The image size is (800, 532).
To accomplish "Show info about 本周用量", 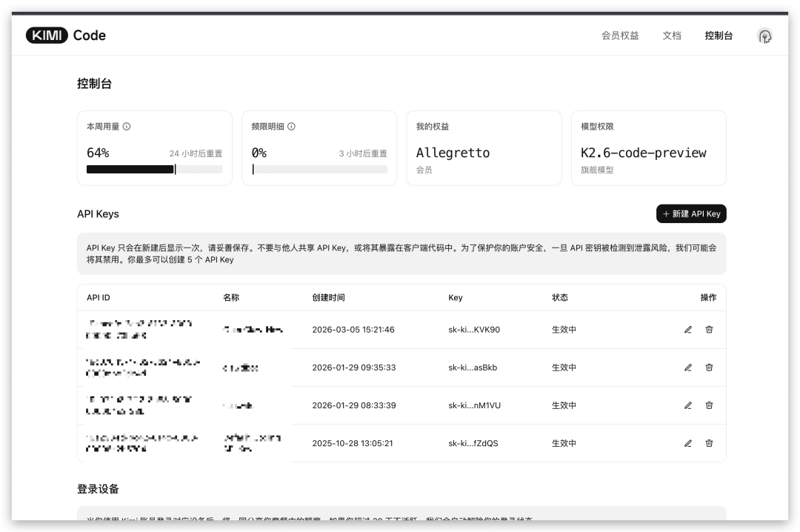I will click(127, 127).
